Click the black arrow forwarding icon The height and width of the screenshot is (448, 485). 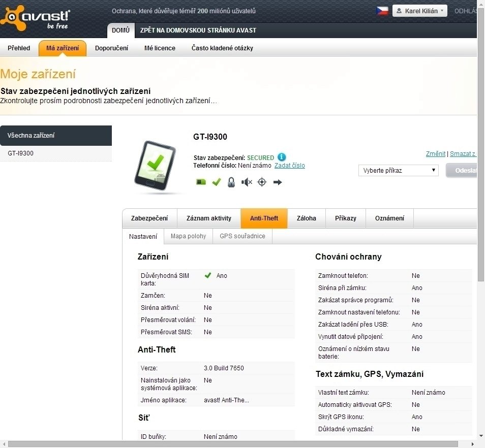pos(278,182)
